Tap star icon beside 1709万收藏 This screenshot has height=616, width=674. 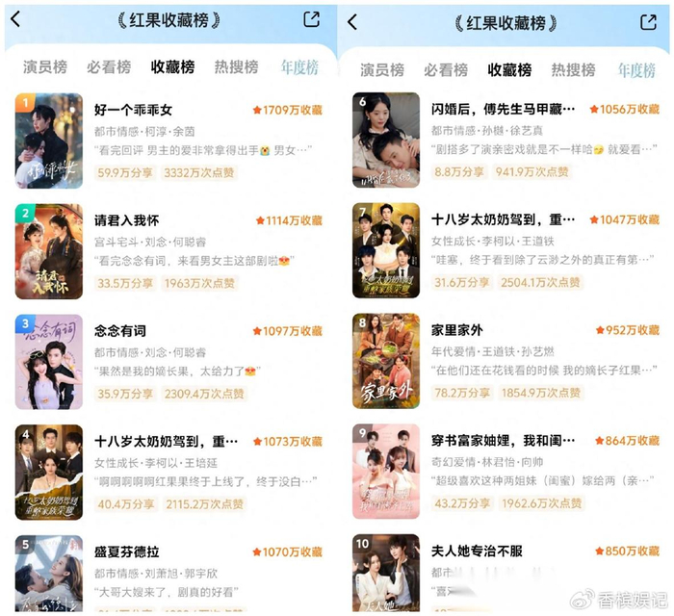point(257,110)
